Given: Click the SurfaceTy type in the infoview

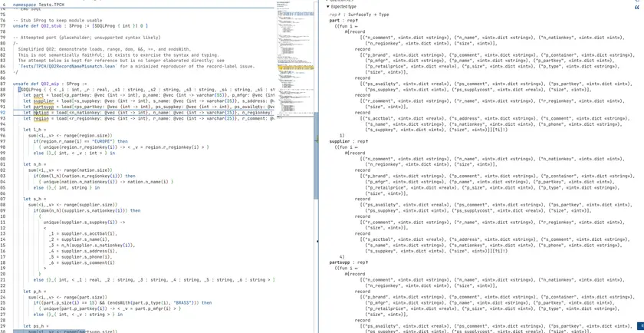Looking at the screenshot, I should tap(361, 14).
